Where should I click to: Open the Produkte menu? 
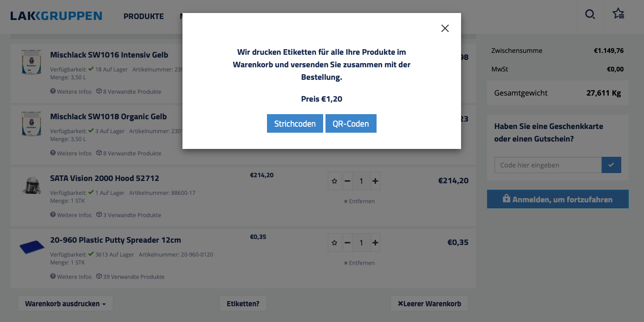[x=143, y=16]
